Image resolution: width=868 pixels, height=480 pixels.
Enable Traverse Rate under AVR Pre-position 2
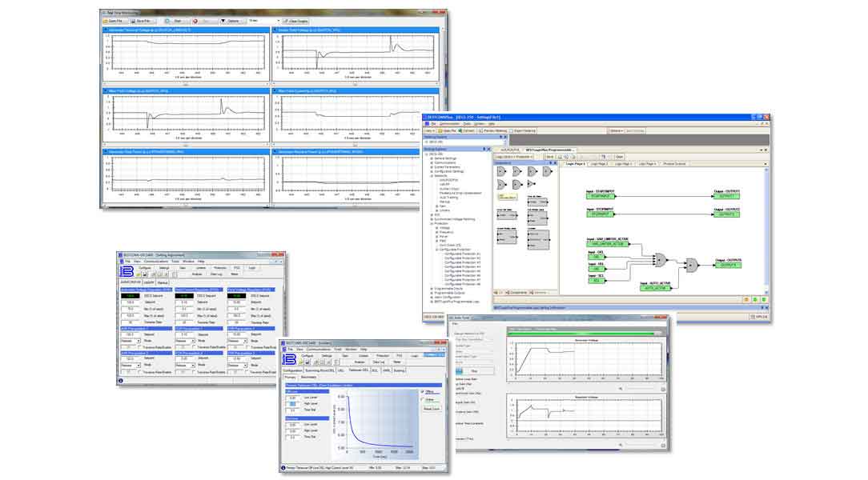click(x=139, y=372)
